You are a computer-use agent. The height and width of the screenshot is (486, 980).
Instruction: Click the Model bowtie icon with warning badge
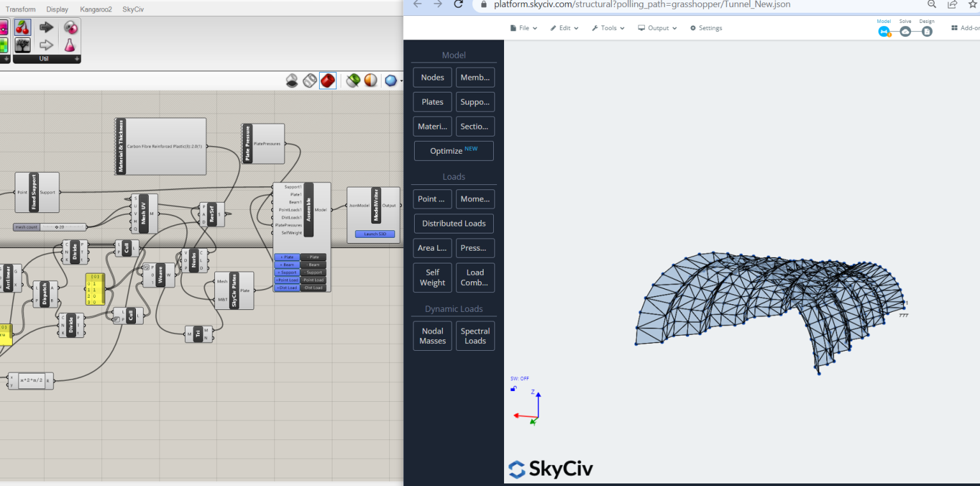[884, 31]
